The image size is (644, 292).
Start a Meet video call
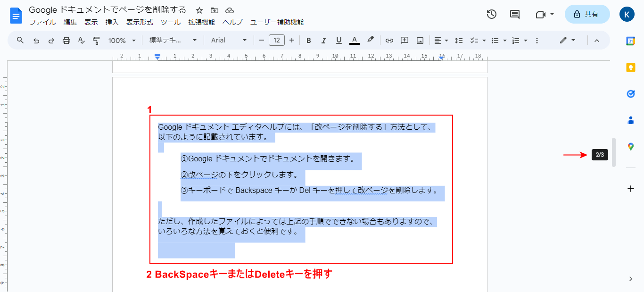[x=540, y=15]
